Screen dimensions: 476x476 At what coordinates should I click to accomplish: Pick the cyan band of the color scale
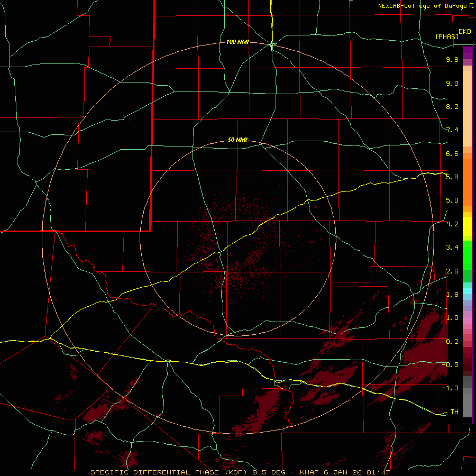[x=467, y=291]
